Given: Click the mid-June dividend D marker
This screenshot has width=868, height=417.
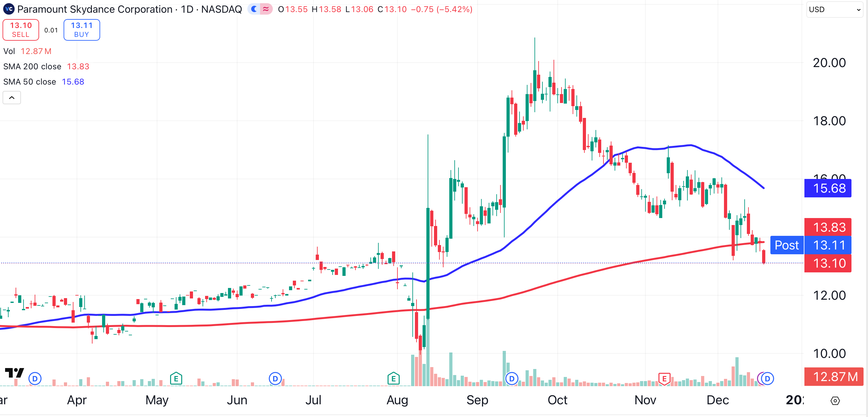Looking at the screenshot, I should coord(275,379).
